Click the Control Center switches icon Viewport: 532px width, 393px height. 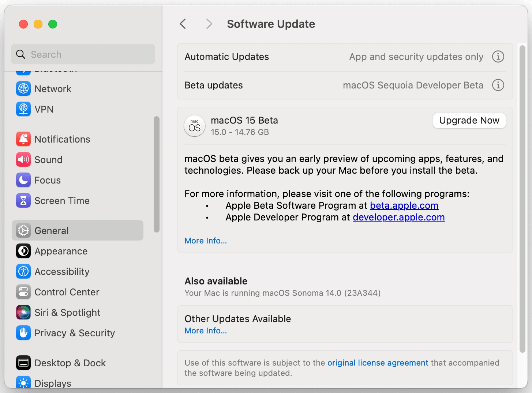[x=23, y=292]
